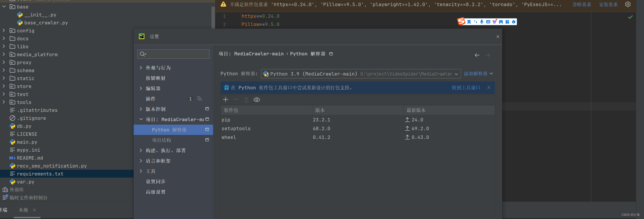Select the wheel package row

tap(358, 137)
